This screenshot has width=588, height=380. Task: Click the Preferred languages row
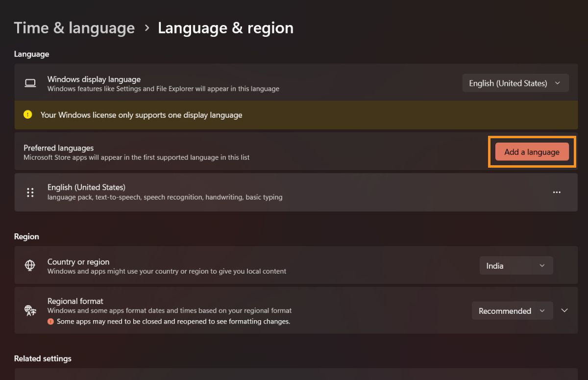196,152
